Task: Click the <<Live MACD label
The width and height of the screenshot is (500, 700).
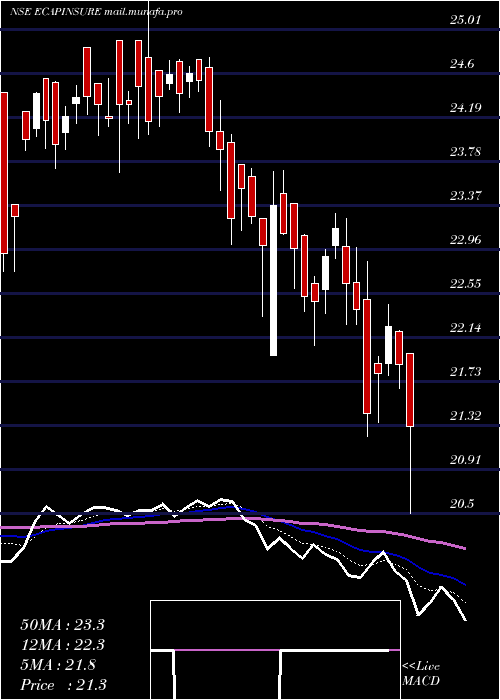Action: tap(421, 673)
